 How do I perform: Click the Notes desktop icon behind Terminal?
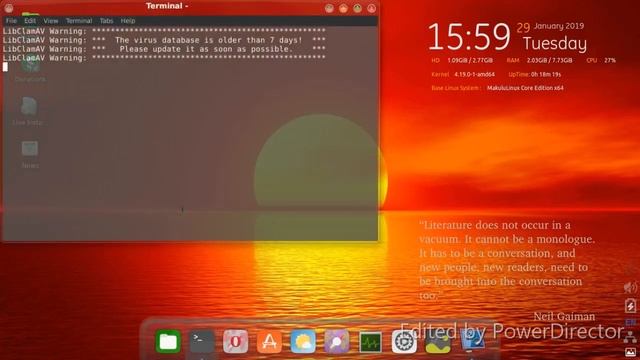click(30, 154)
